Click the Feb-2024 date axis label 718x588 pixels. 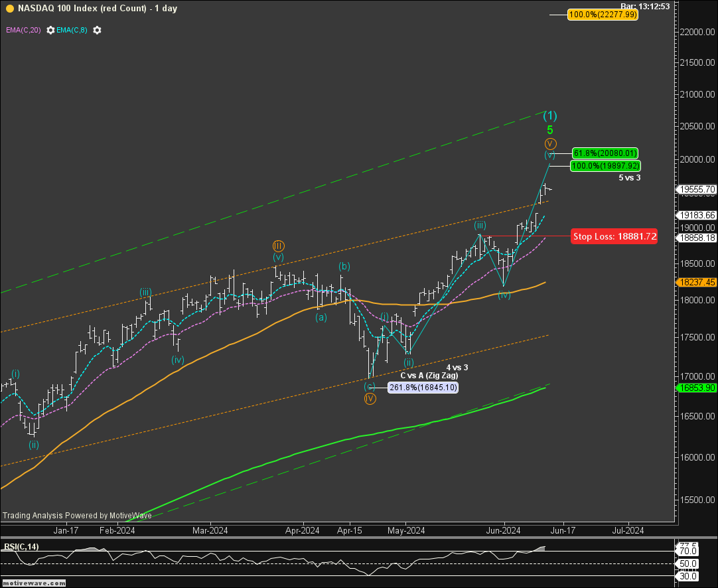(117, 531)
